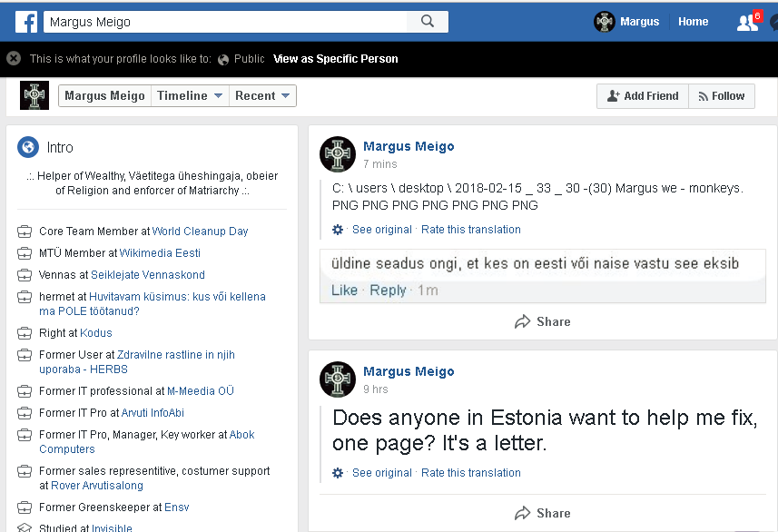The height and width of the screenshot is (532, 778).
Task: Open Huvitavam küsimus page link
Action: pos(153,304)
